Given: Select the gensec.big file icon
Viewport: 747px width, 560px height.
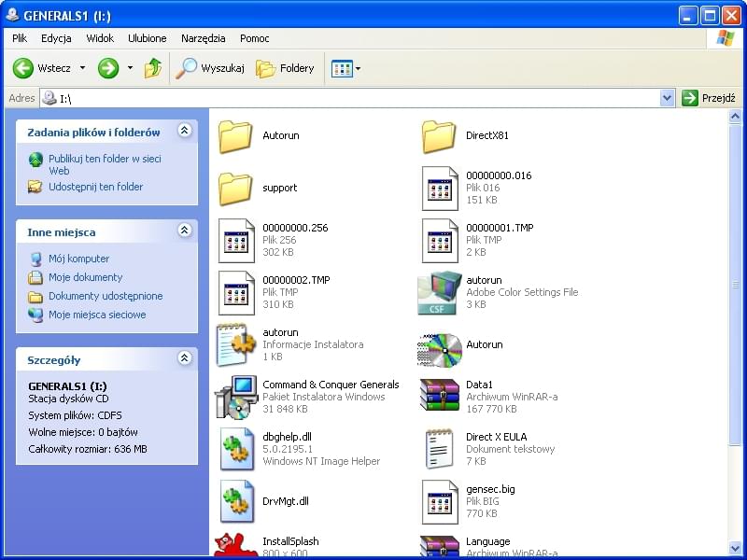Looking at the screenshot, I should [x=440, y=502].
